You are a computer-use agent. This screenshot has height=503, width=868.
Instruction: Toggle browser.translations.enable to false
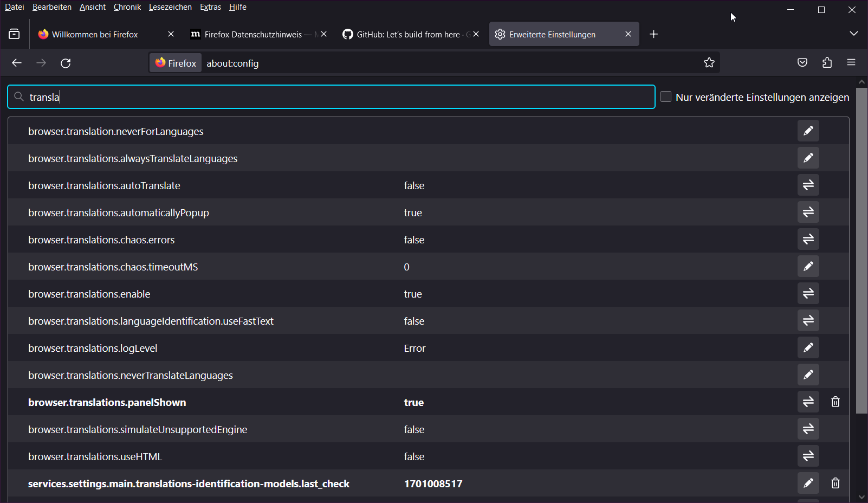(808, 294)
